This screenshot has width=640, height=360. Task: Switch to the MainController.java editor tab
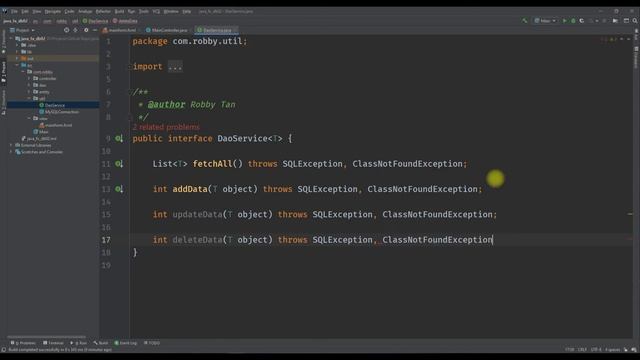167,30
